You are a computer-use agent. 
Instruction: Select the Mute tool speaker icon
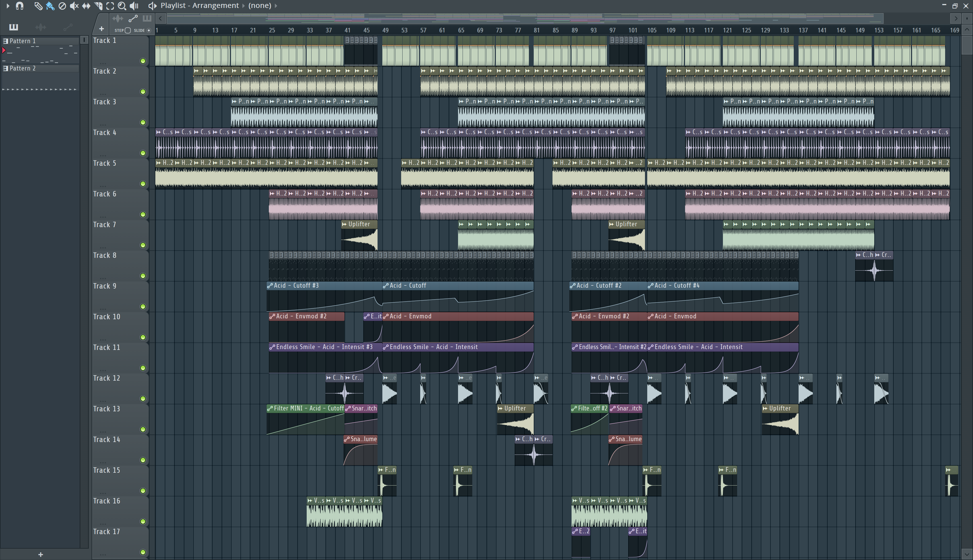[74, 6]
